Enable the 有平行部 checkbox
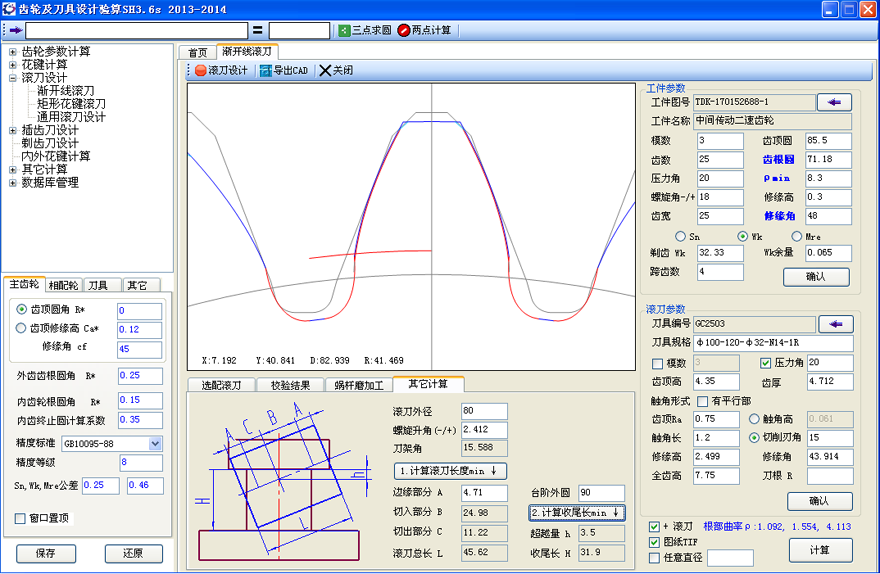The width and height of the screenshot is (880, 574). (702, 401)
